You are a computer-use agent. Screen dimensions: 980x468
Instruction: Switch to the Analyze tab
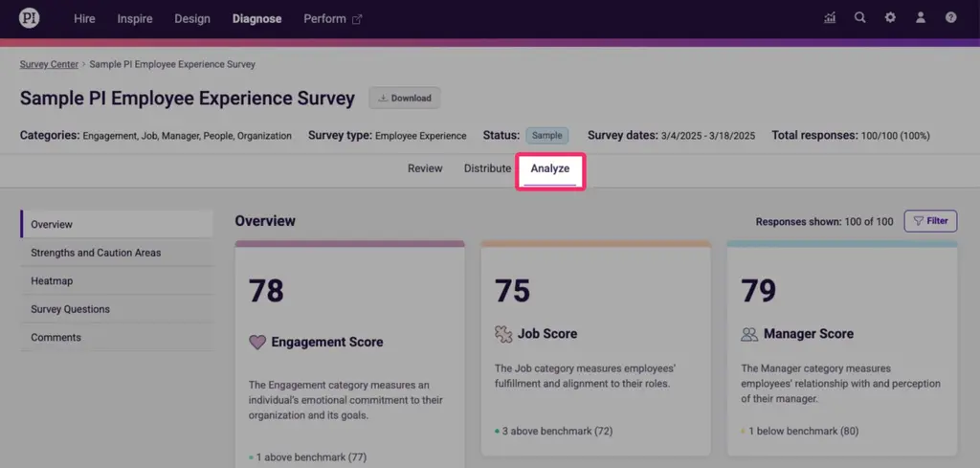tap(550, 168)
